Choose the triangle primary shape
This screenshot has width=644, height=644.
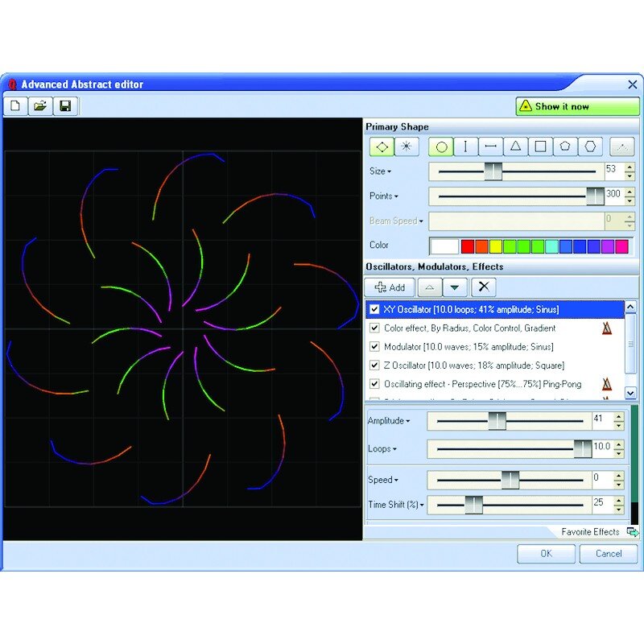(x=515, y=147)
